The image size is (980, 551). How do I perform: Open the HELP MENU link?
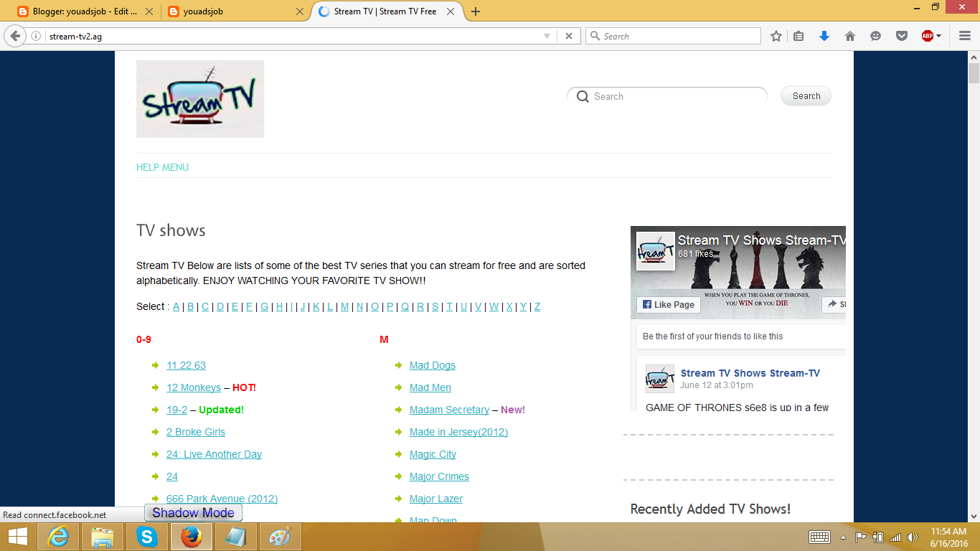coord(162,166)
